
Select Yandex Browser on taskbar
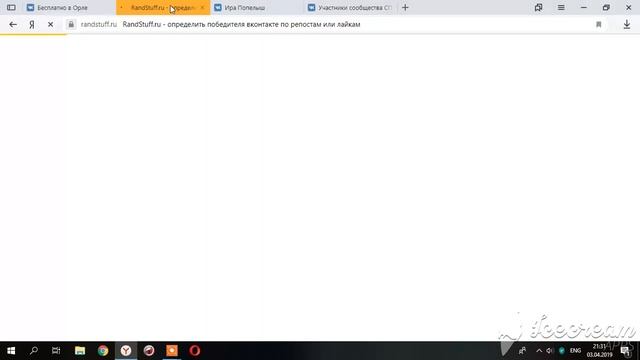(126, 351)
